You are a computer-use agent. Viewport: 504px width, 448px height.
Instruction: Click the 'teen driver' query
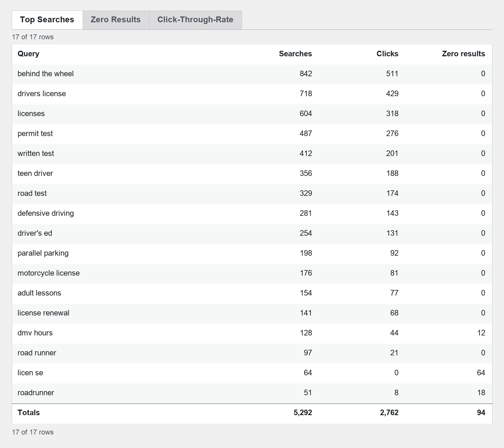(x=35, y=174)
